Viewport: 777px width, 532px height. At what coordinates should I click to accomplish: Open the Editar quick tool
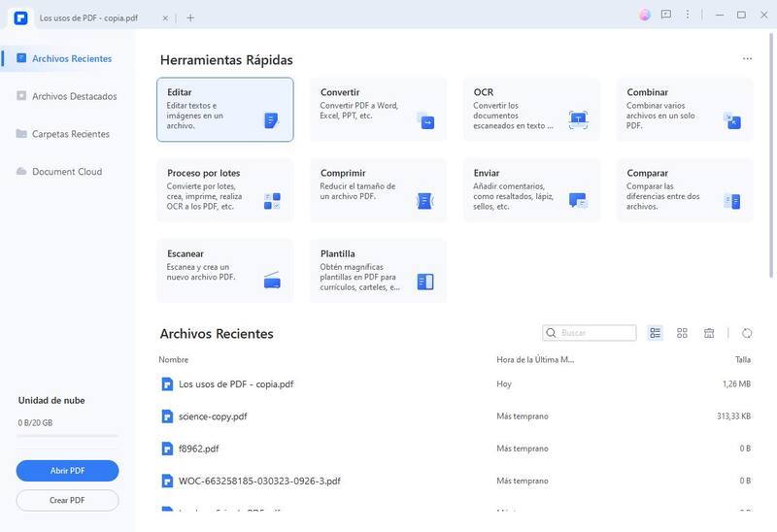point(224,110)
